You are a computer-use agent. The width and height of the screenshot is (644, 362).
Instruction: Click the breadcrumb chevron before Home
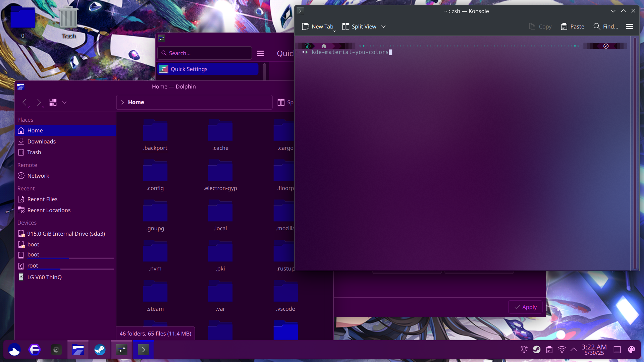pos(122,102)
